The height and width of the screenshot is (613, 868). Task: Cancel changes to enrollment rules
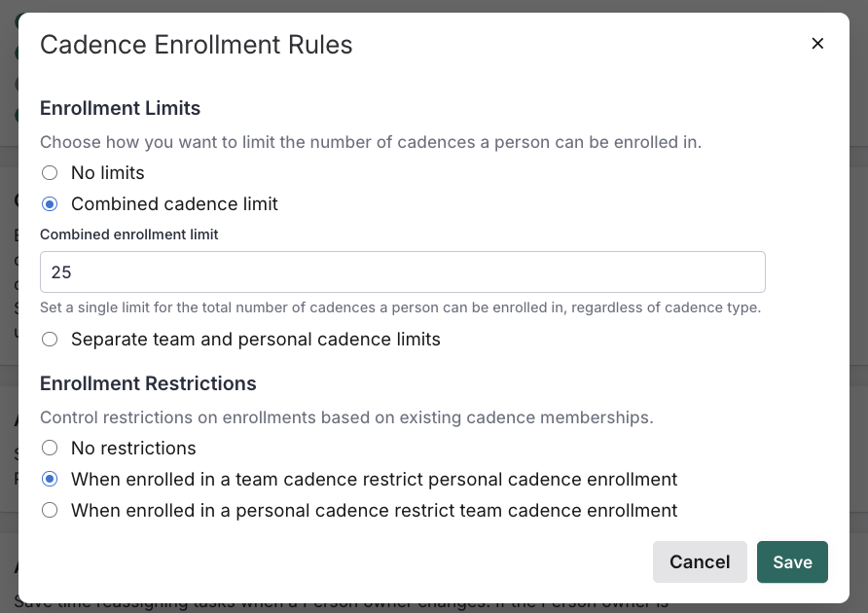[x=700, y=562]
